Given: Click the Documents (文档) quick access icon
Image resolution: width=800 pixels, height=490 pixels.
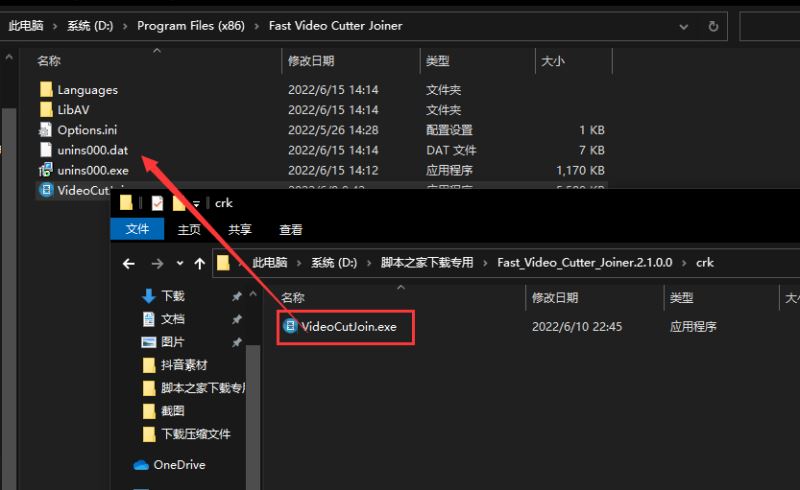Looking at the screenshot, I should (148, 319).
